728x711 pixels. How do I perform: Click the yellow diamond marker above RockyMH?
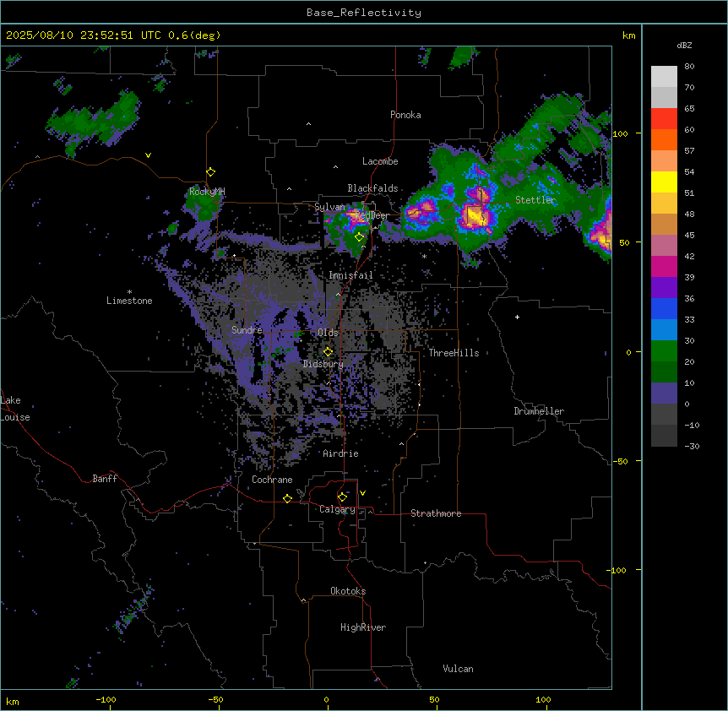210,171
